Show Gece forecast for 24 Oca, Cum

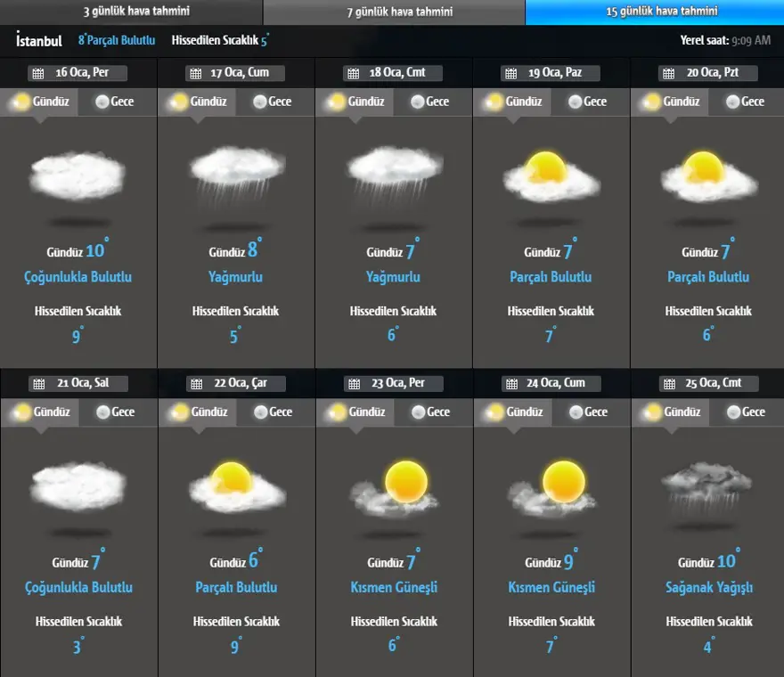click(588, 412)
